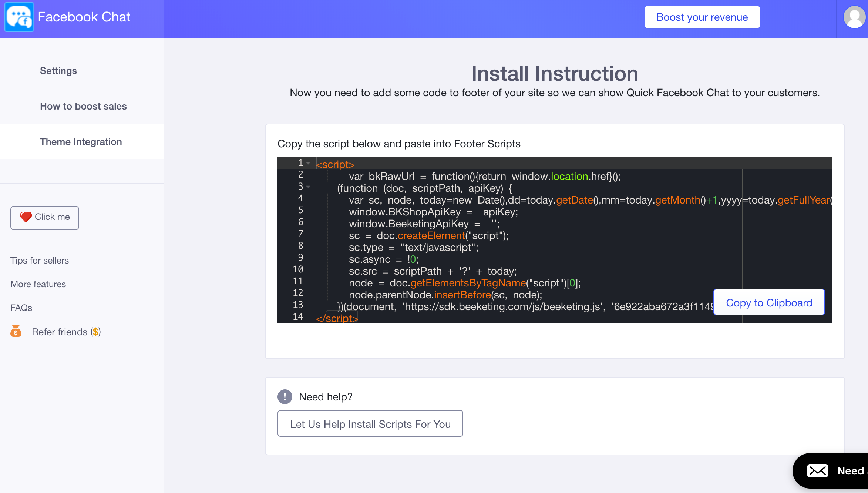This screenshot has height=493, width=868.
Task: Collapse the fold arrow on code line 1
Action: [x=308, y=163]
